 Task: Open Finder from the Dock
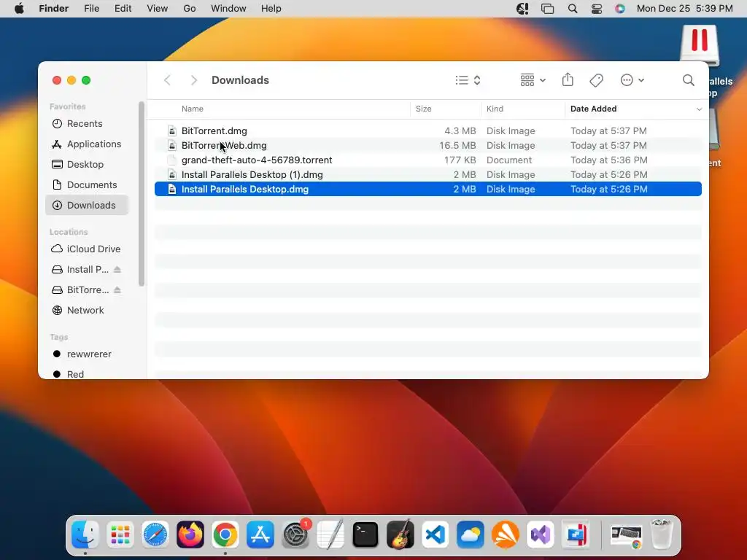[x=85, y=534]
